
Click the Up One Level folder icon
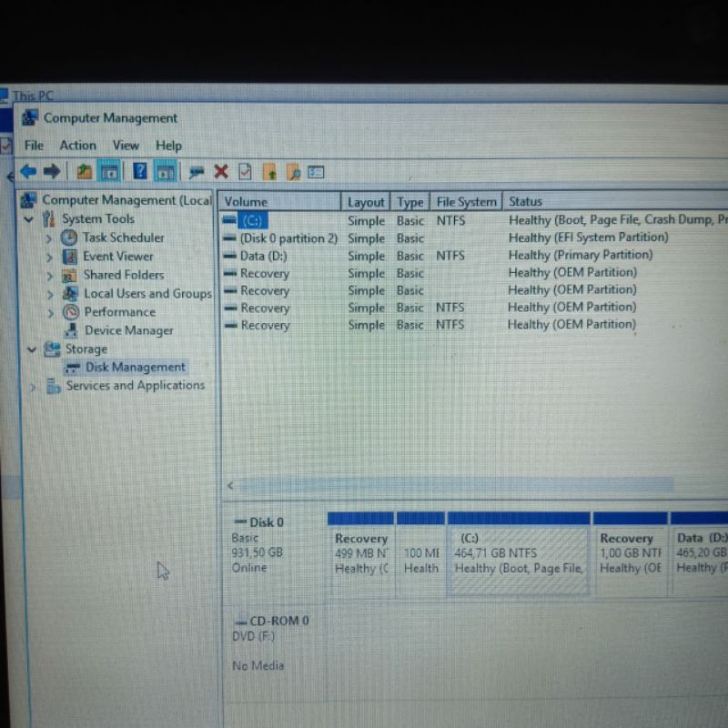pyautogui.click(x=84, y=171)
